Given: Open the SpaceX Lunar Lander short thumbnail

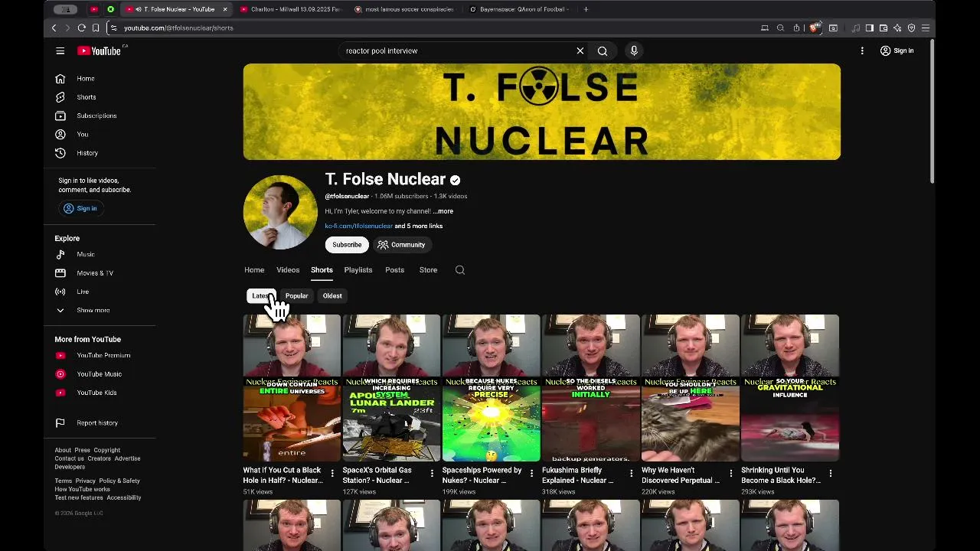Looking at the screenshot, I should 391,388.
